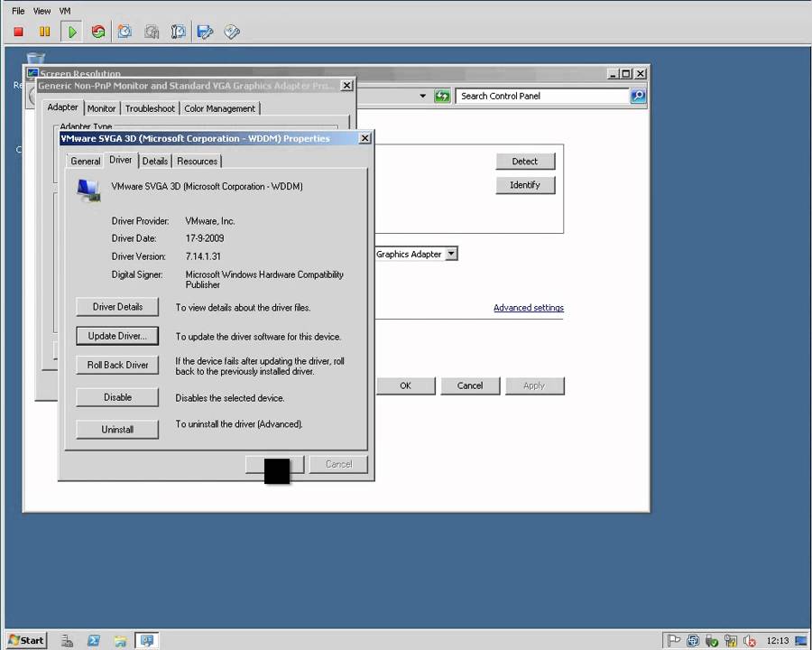This screenshot has height=650, width=812.
Task: Click the muted speaker volume tray icon
Action: [x=750, y=641]
